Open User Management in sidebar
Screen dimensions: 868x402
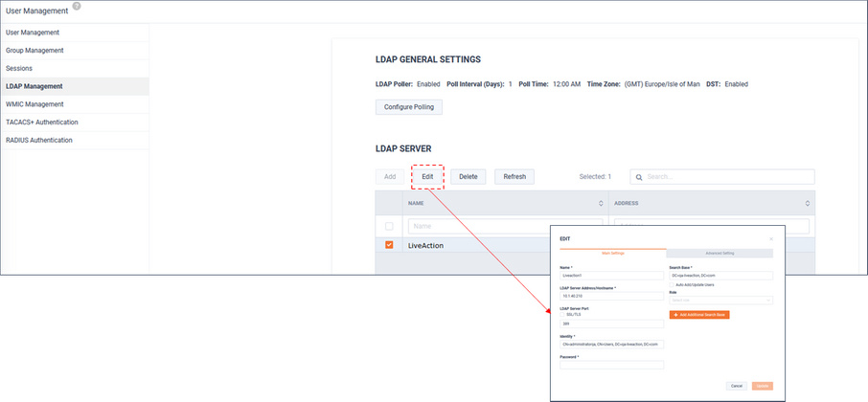pos(75,33)
